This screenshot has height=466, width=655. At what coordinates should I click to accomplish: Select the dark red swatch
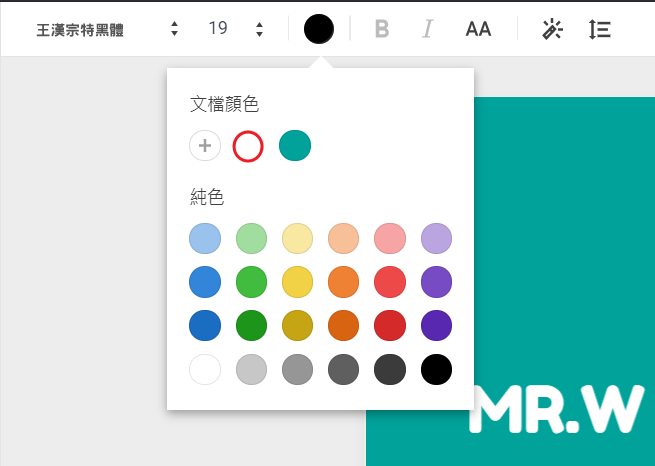point(390,325)
